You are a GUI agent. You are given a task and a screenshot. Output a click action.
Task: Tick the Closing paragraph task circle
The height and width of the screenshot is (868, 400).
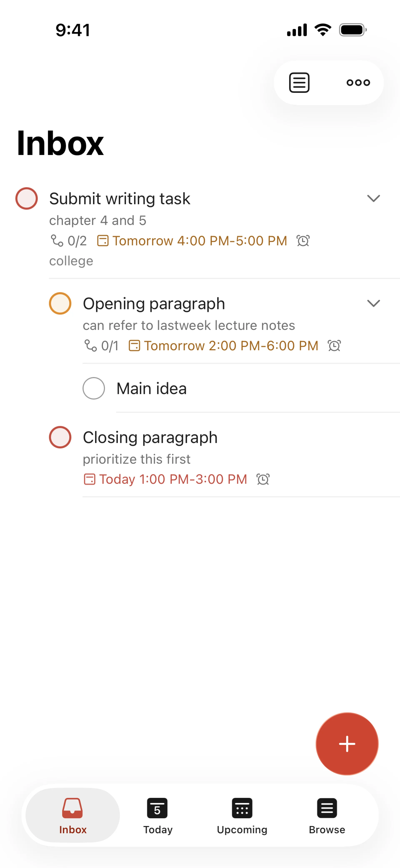tap(60, 437)
